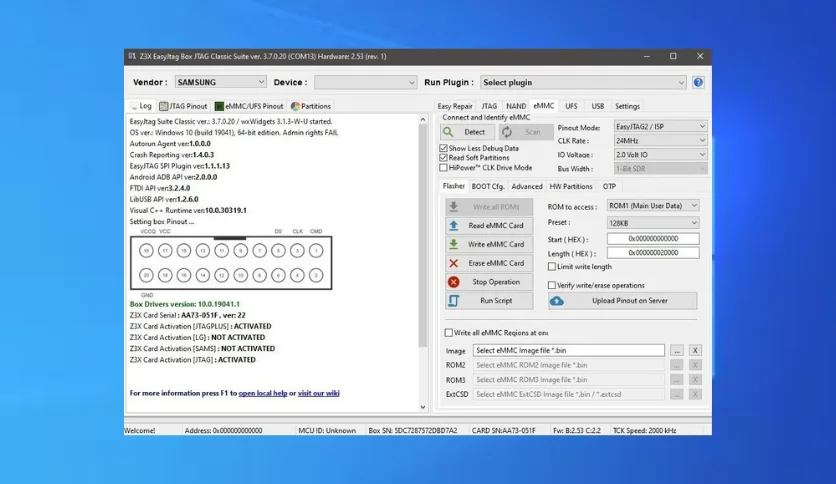The height and width of the screenshot is (484, 836).
Task: Expand the Pinout Mode dropdown
Action: tap(660, 126)
